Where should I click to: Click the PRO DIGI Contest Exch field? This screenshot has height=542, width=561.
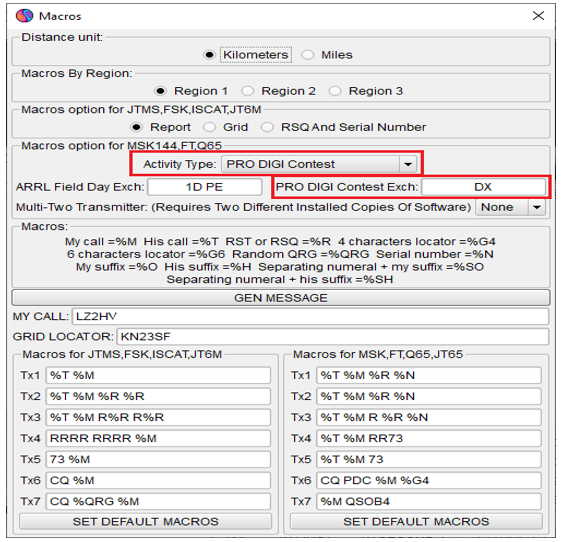tap(483, 187)
